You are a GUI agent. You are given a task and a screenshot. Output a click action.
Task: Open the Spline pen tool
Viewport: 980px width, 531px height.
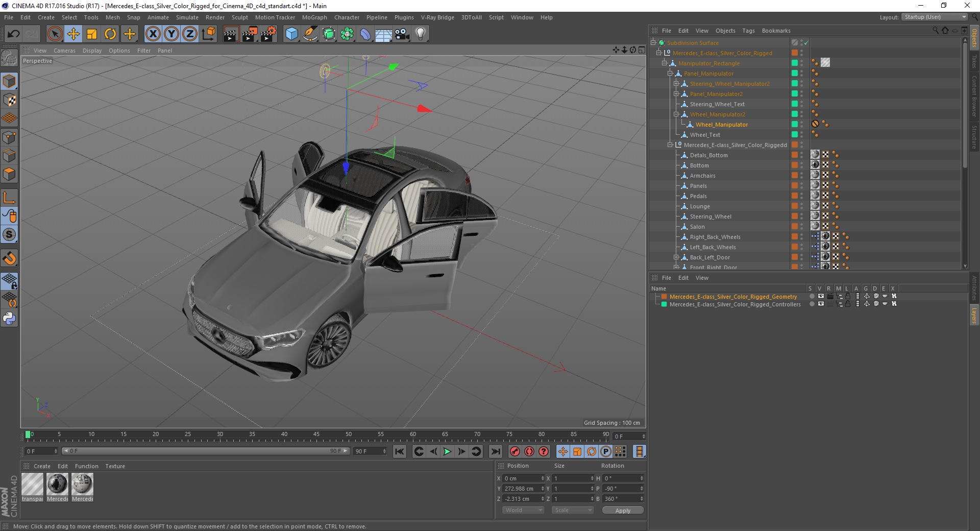[x=310, y=34]
